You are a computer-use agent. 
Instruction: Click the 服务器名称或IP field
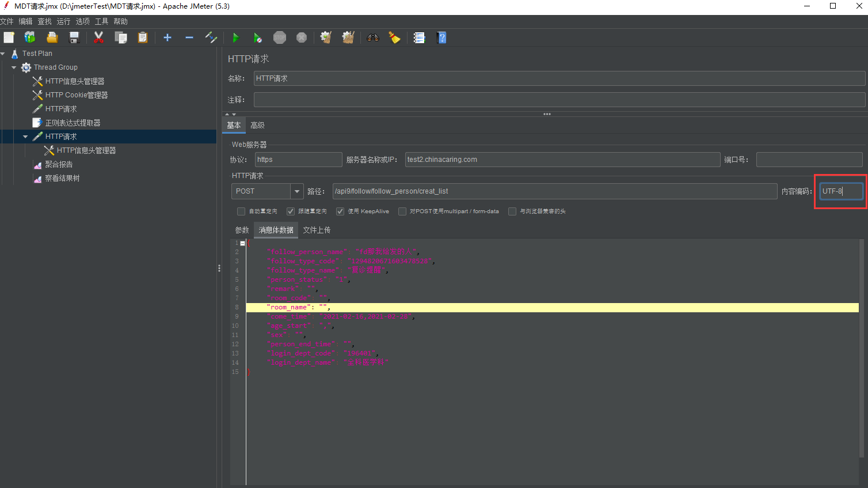click(562, 160)
